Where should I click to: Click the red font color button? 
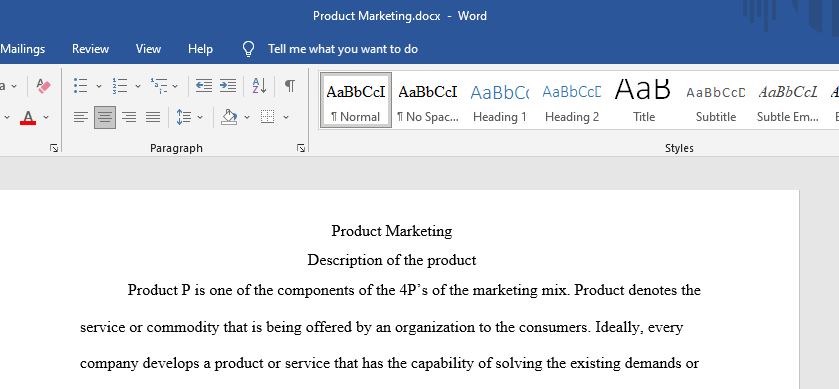tap(28, 117)
